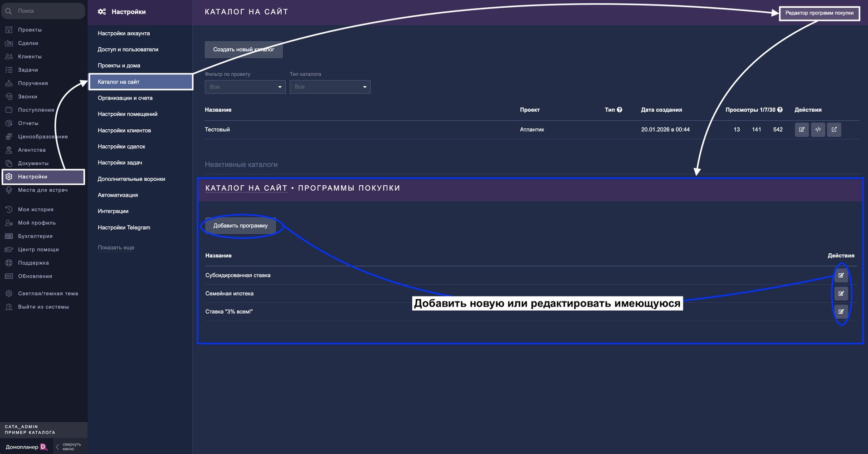Edit the Ставка "3% всем!" program
The image size is (868, 454).
click(841, 312)
